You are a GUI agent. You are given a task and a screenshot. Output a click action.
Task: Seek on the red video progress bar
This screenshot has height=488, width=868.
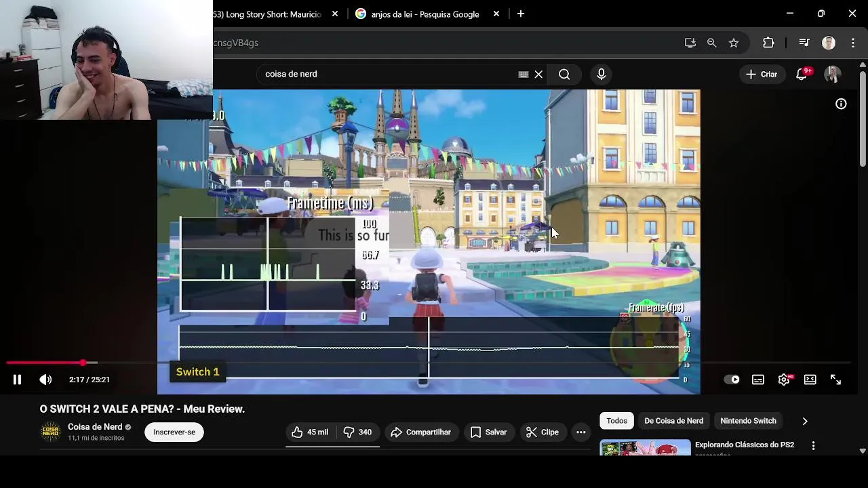[427, 363]
